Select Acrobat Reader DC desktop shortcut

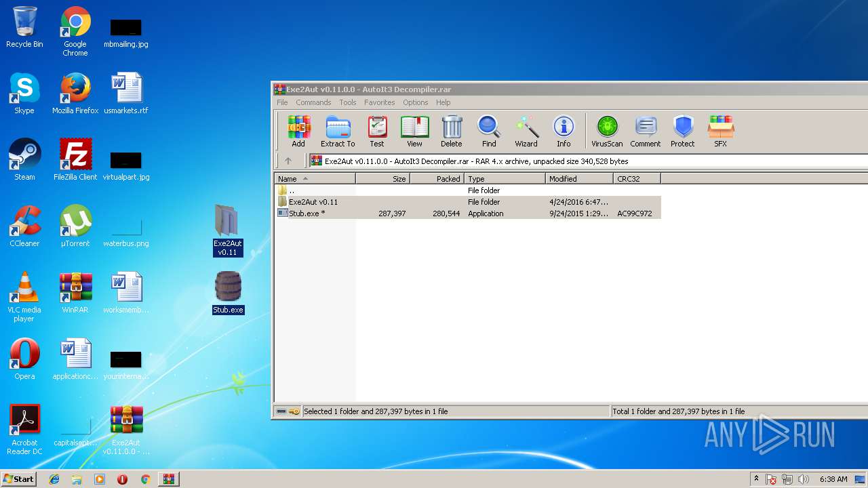click(x=24, y=430)
